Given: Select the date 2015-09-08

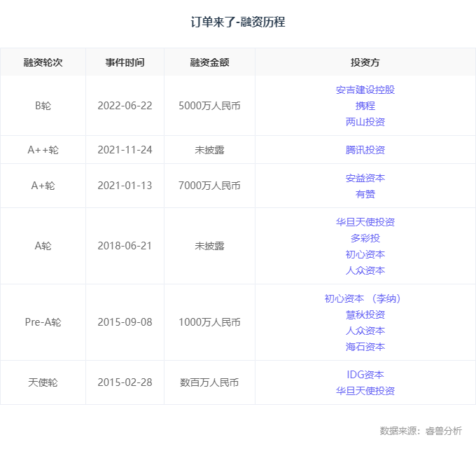Looking at the screenshot, I should click(125, 322).
